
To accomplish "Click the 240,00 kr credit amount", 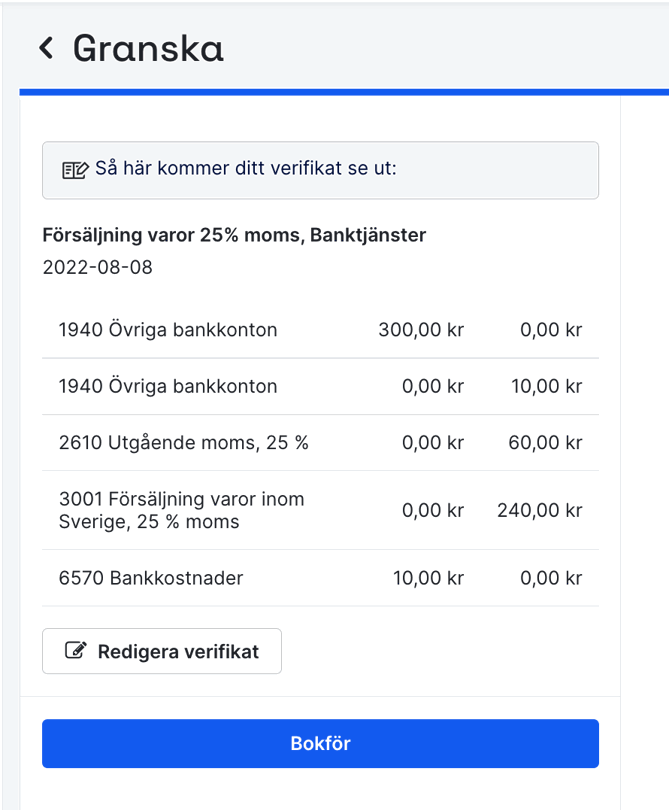I will (x=540, y=510).
